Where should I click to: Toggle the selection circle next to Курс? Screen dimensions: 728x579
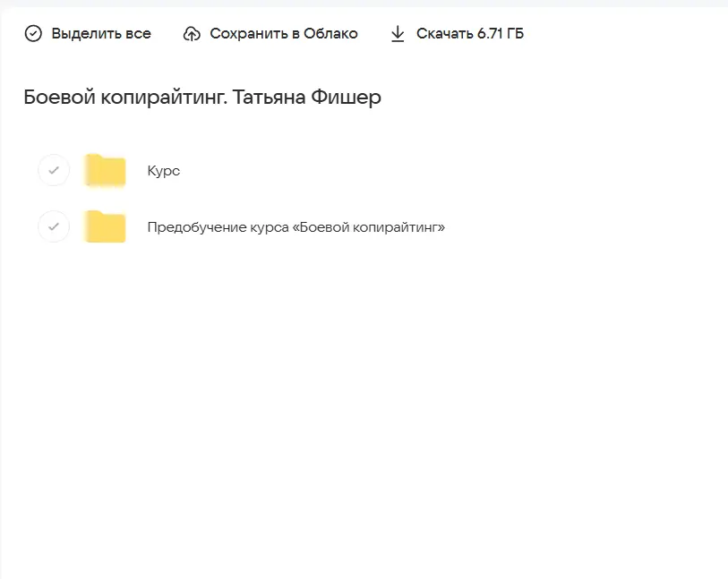tap(53, 170)
